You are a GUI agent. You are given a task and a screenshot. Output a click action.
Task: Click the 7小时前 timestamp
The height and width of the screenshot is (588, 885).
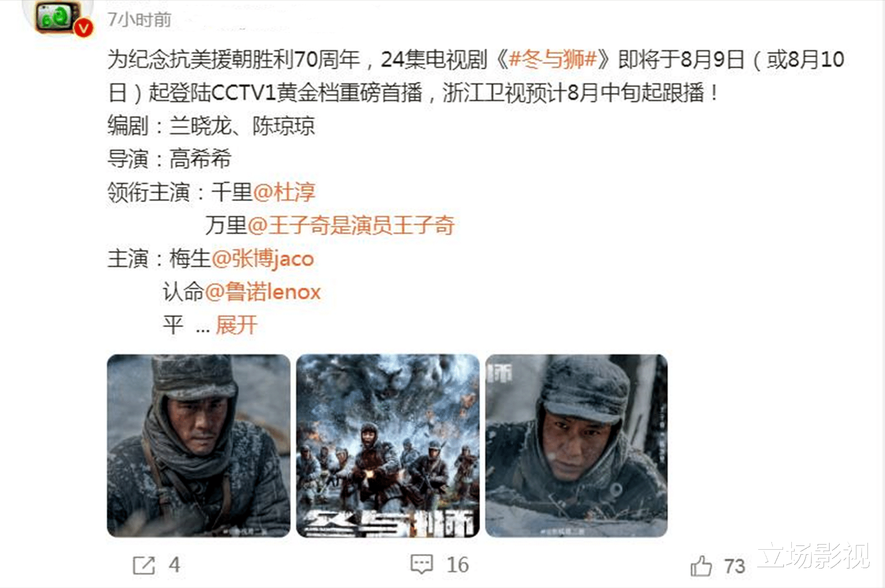click(x=139, y=20)
